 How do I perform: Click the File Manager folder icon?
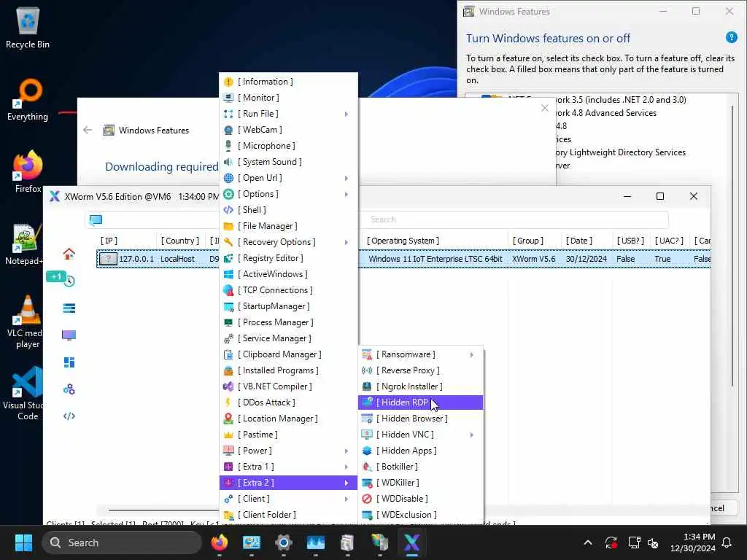(x=228, y=226)
